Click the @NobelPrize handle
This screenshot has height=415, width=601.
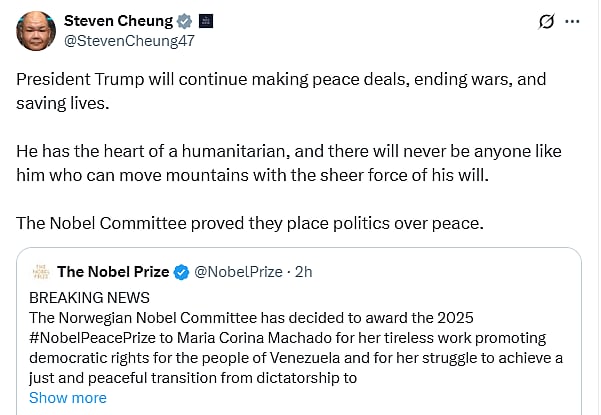pos(240,271)
